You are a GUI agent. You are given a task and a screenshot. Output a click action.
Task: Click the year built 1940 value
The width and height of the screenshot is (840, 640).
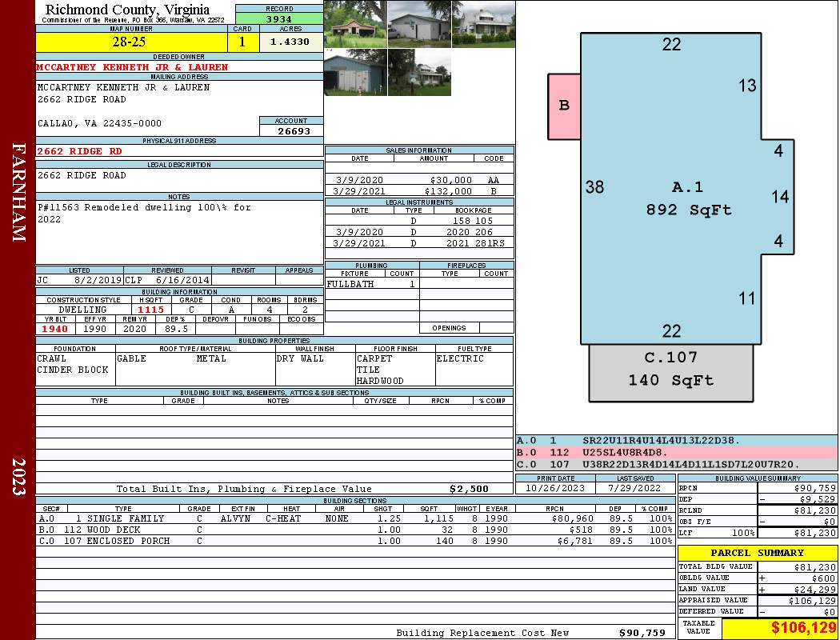(55, 329)
